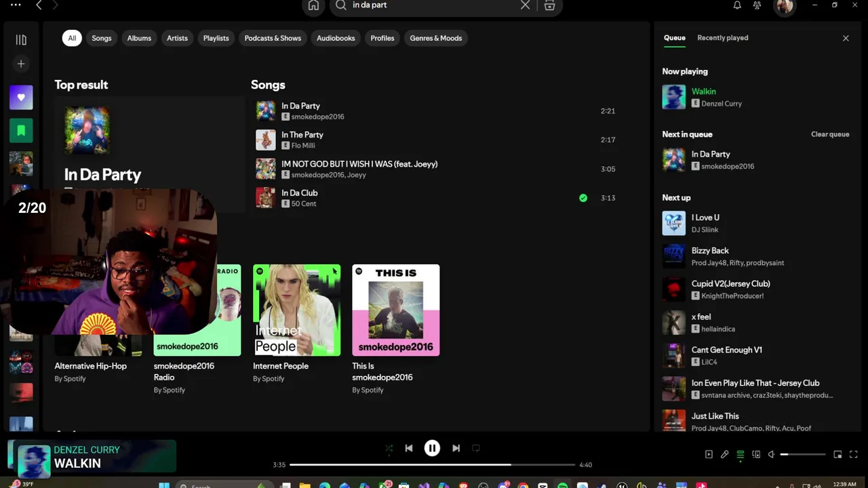Switch to Recently played tab
Screen dimensions: 868x488
(723, 38)
